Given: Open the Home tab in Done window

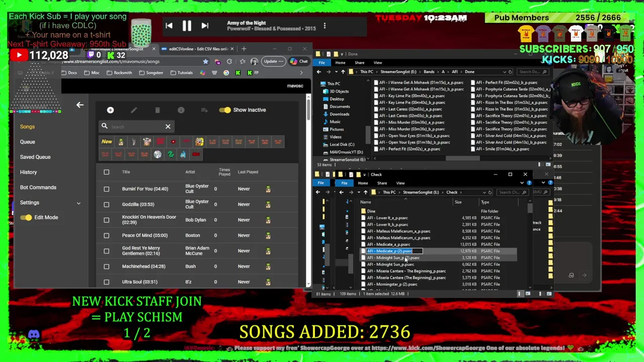Looking at the screenshot, I should coord(340,63).
